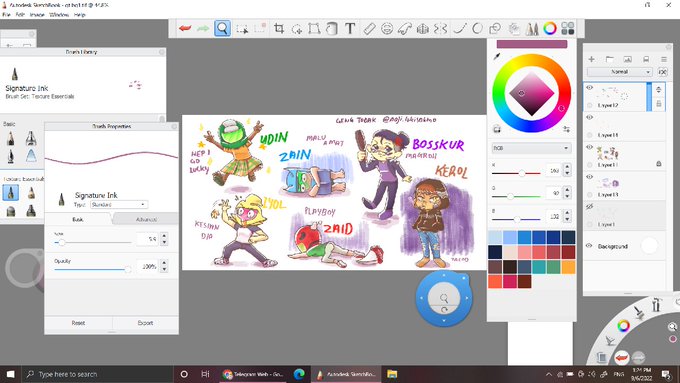Click the transparent color button below color wheel
Viewport: 680px width, 383px height.
coord(497,129)
